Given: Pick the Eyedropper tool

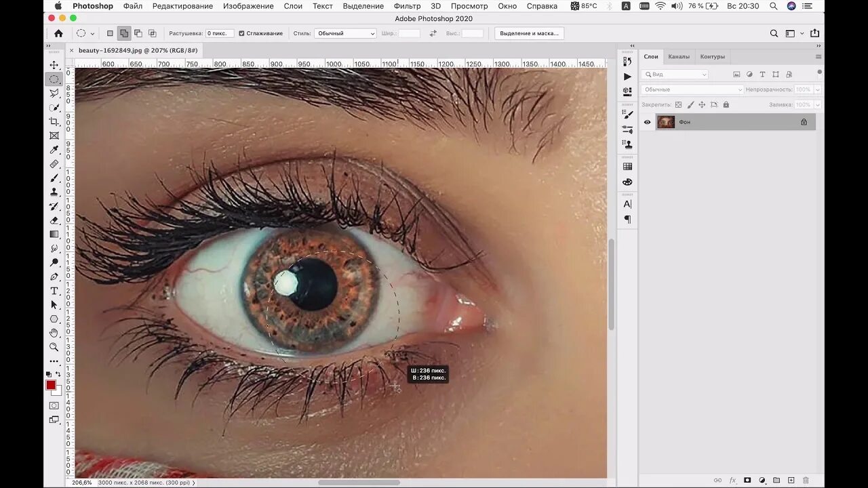Looking at the screenshot, I should 54,150.
